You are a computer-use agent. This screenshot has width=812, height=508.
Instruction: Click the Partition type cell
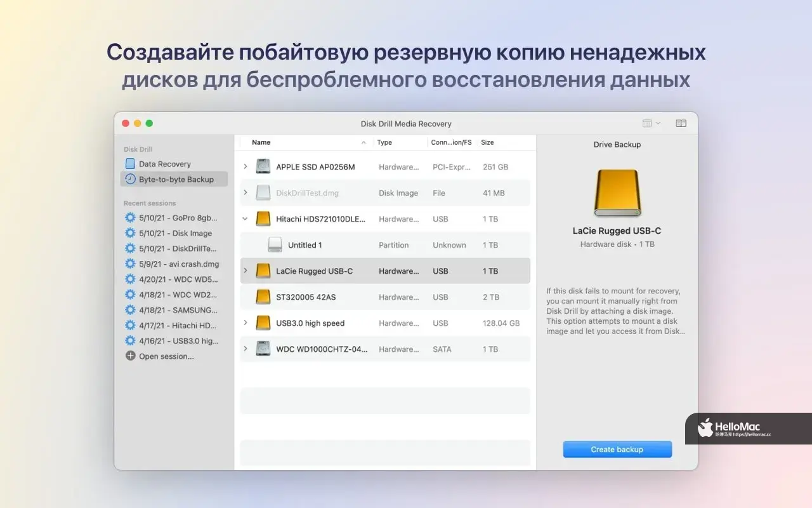393,245
